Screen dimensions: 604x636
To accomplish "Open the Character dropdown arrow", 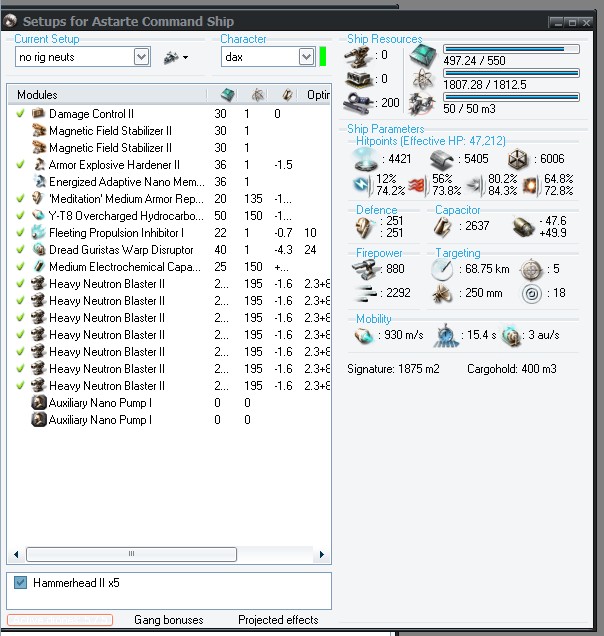I will 307,57.
